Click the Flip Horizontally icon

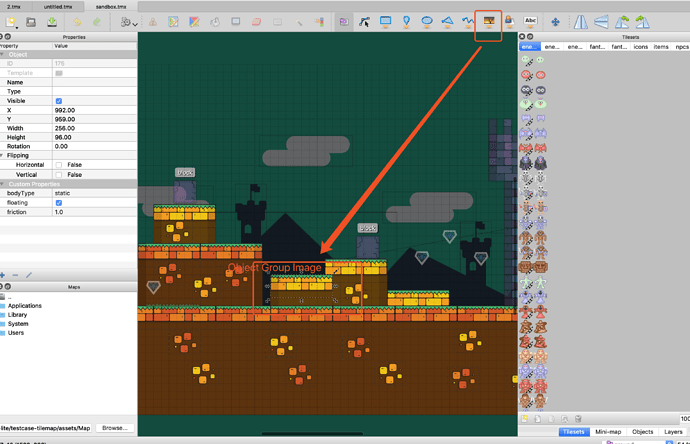(x=580, y=22)
